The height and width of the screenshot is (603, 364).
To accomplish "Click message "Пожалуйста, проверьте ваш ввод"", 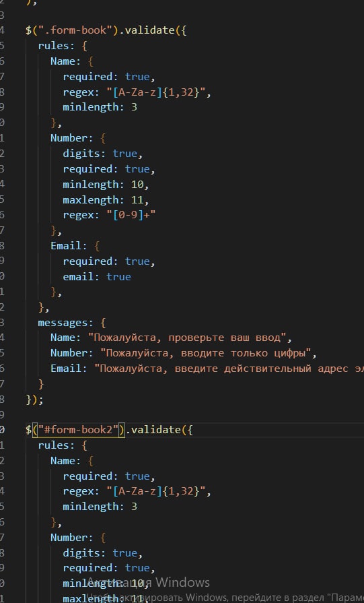I will (x=187, y=338).
